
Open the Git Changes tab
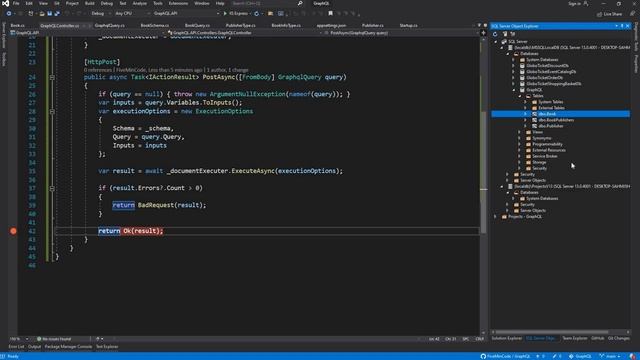[618, 338]
